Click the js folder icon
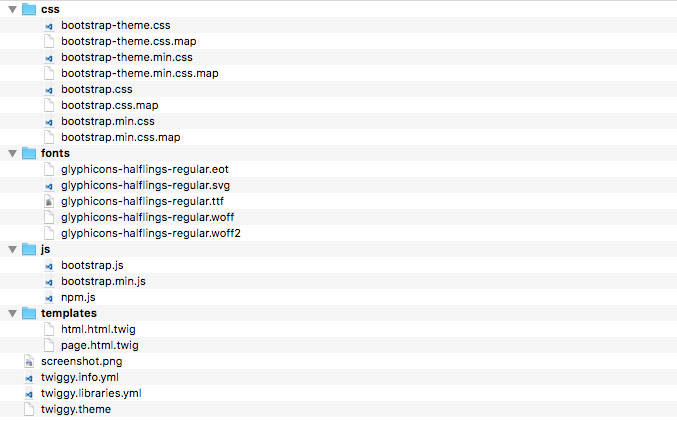677x421 pixels. 28,249
